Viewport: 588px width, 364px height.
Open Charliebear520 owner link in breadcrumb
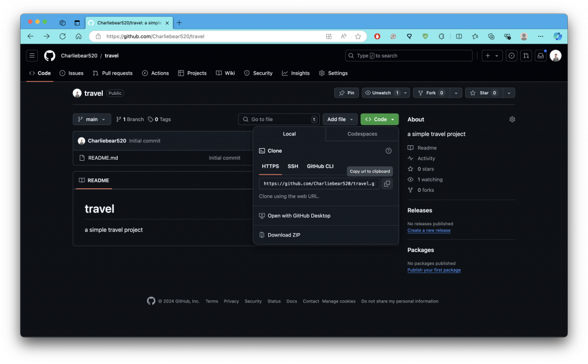[79, 56]
